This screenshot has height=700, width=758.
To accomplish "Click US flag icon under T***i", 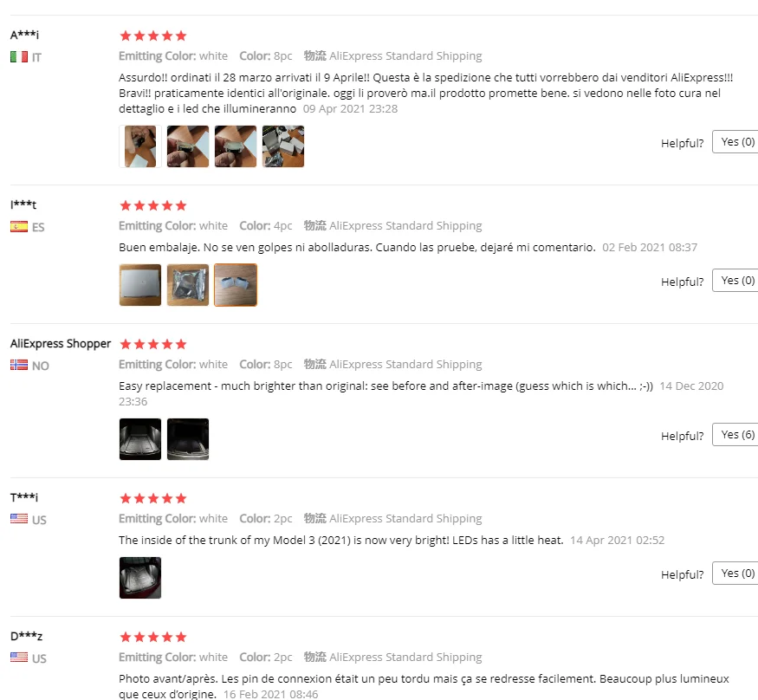I will (x=19, y=519).
